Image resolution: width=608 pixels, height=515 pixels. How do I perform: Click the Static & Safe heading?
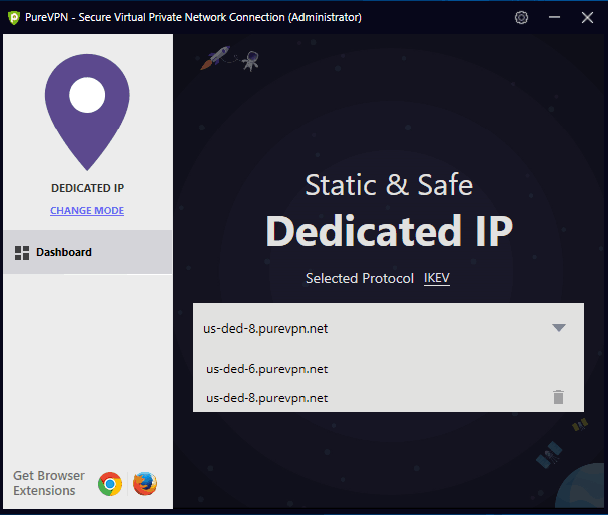point(389,185)
